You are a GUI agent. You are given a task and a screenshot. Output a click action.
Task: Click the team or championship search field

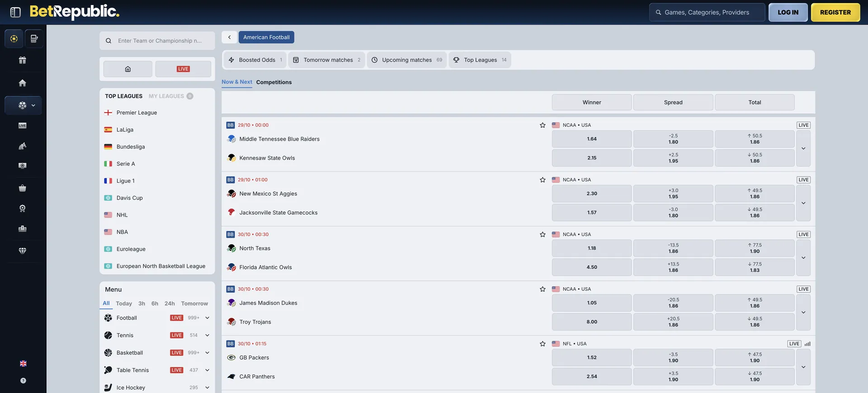pyautogui.click(x=157, y=41)
